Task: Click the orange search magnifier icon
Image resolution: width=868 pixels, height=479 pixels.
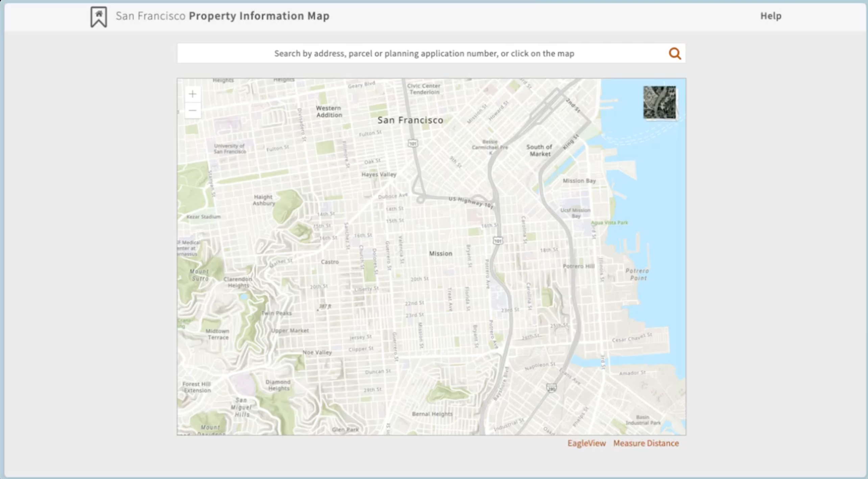Action: pyautogui.click(x=674, y=53)
